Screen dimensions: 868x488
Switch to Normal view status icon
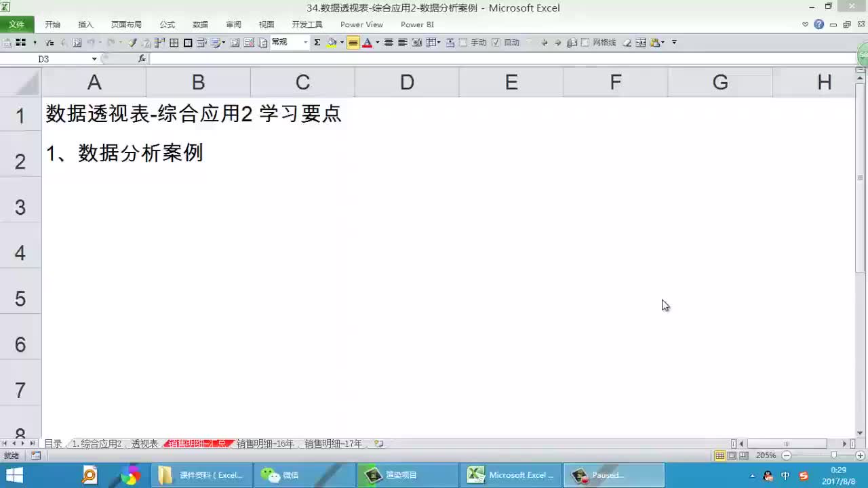720,455
